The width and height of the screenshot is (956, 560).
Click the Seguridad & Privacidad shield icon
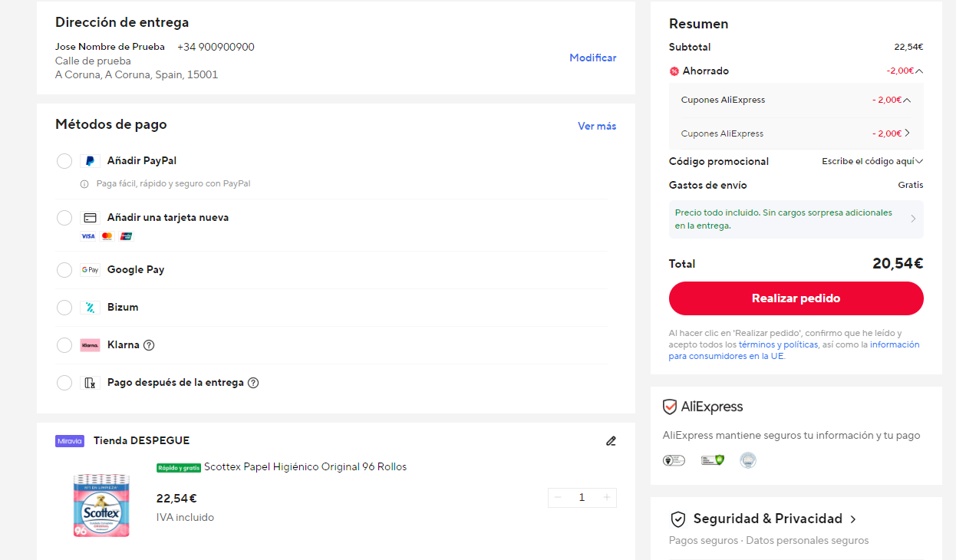click(x=677, y=519)
